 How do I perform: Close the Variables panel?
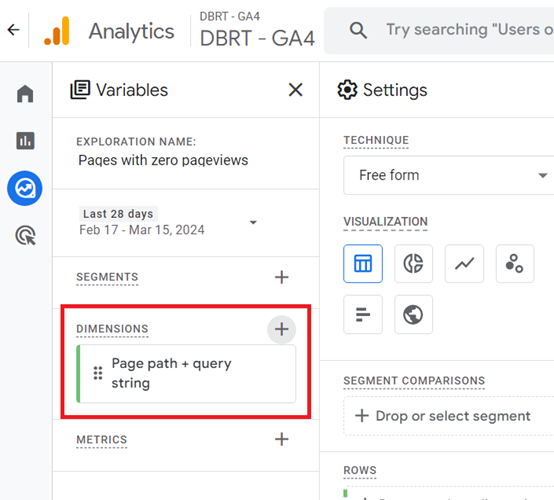click(295, 90)
